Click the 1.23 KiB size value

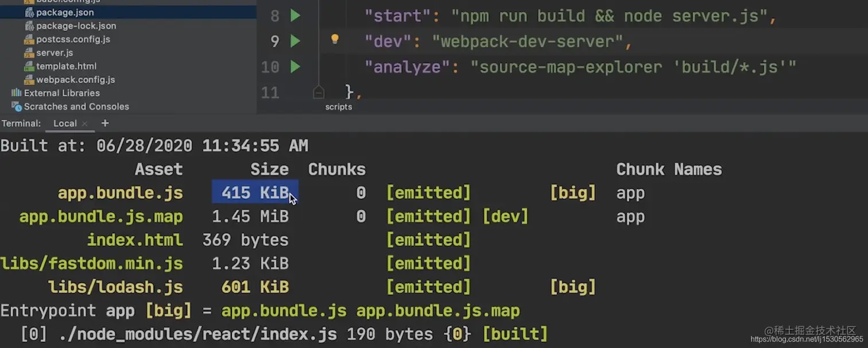pyautogui.click(x=250, y=263)
